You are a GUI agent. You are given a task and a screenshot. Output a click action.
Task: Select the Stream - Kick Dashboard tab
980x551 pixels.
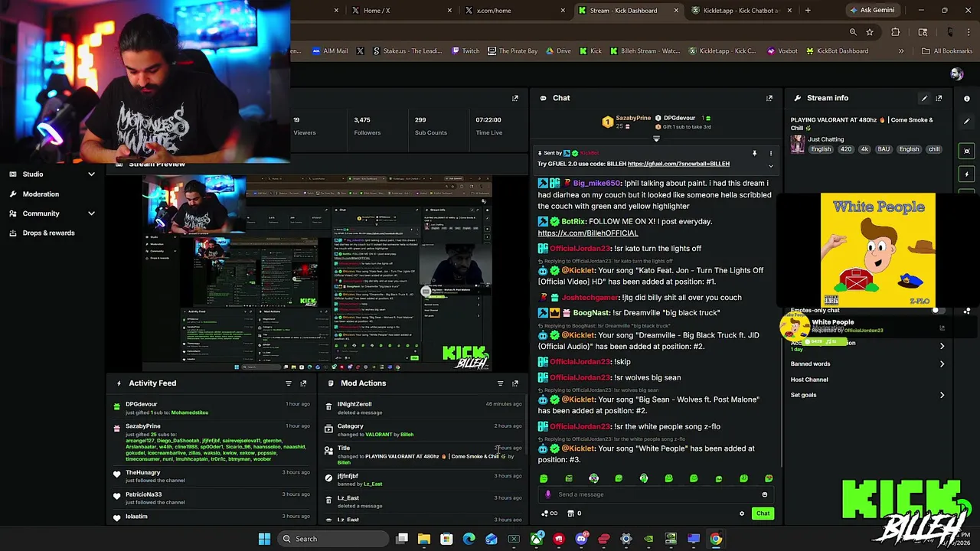628,11
